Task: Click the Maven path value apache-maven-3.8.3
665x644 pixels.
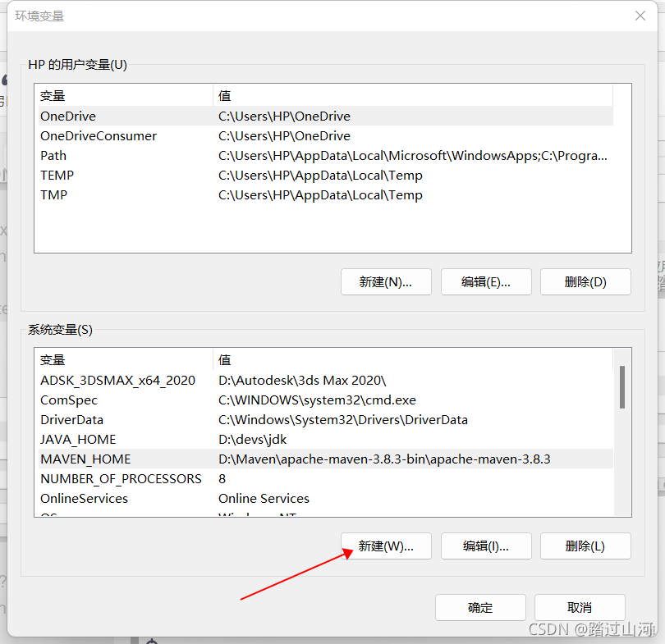Action: coord(384,459)
